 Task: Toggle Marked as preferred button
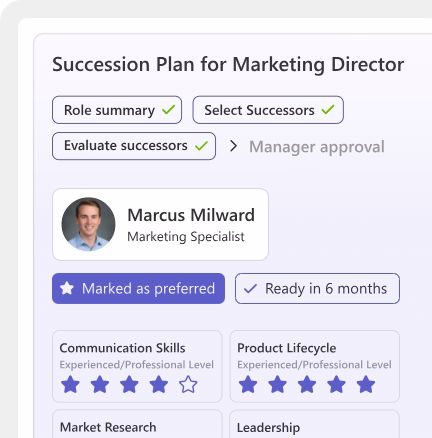[138, 288]
